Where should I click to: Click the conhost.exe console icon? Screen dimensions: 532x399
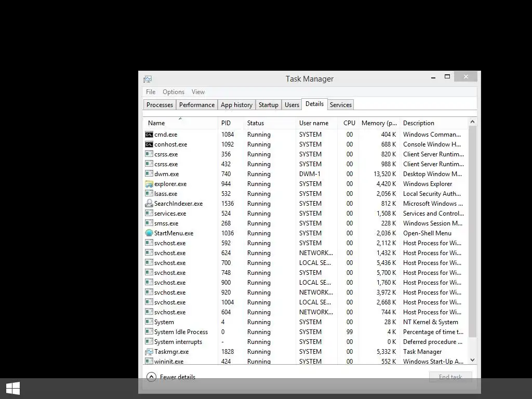tap(149, 144)
